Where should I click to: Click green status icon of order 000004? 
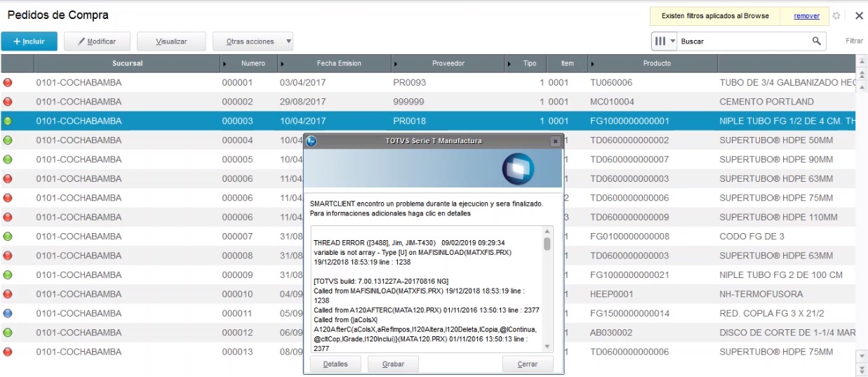tap(8, 140)
